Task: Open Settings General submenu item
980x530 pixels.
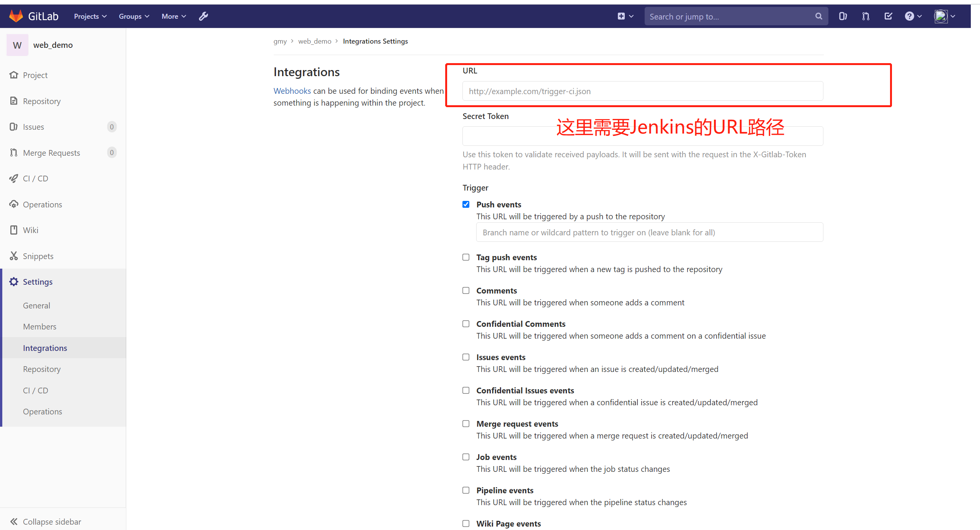Action: pos(36,305)
